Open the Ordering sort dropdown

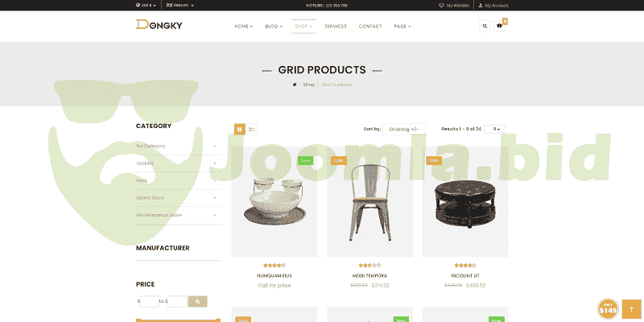(404, 130)
